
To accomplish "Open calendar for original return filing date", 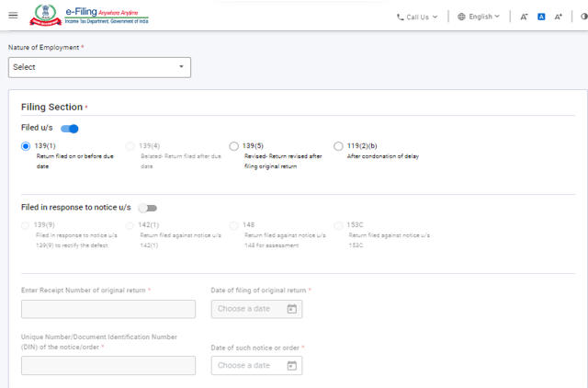I will [292, 309].
